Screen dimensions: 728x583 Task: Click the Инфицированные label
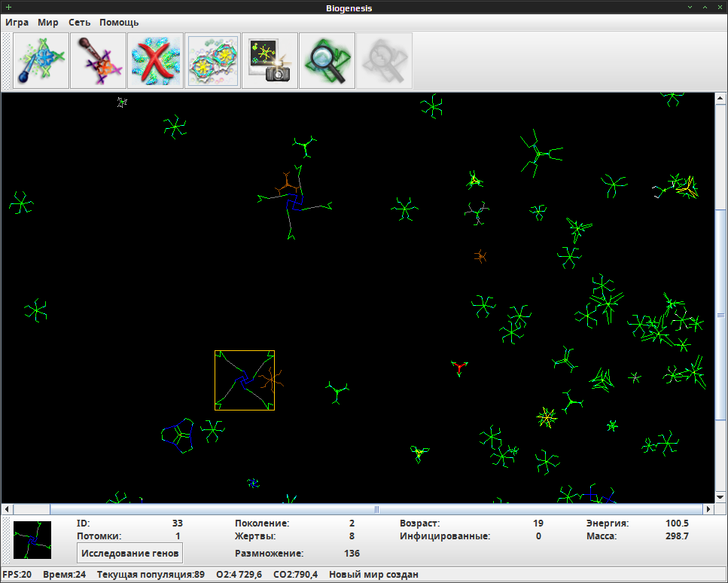(x=445, y=536)
